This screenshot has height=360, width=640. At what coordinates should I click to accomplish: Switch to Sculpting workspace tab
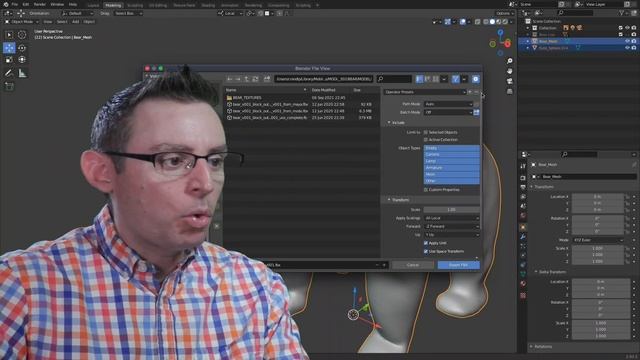click(x=135, y=5)
